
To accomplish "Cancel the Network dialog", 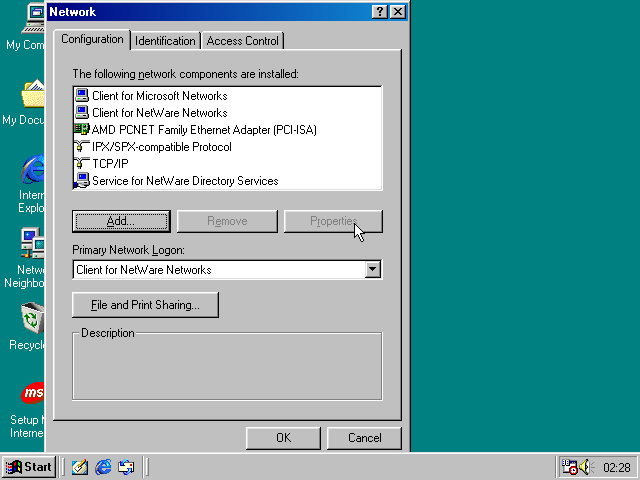I will click(x=364, y=438).
